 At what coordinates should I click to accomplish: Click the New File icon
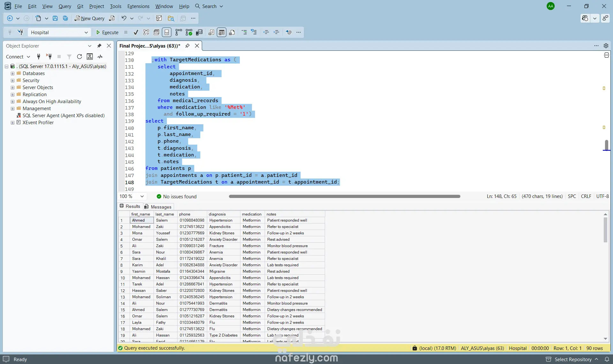click(38, 18)
